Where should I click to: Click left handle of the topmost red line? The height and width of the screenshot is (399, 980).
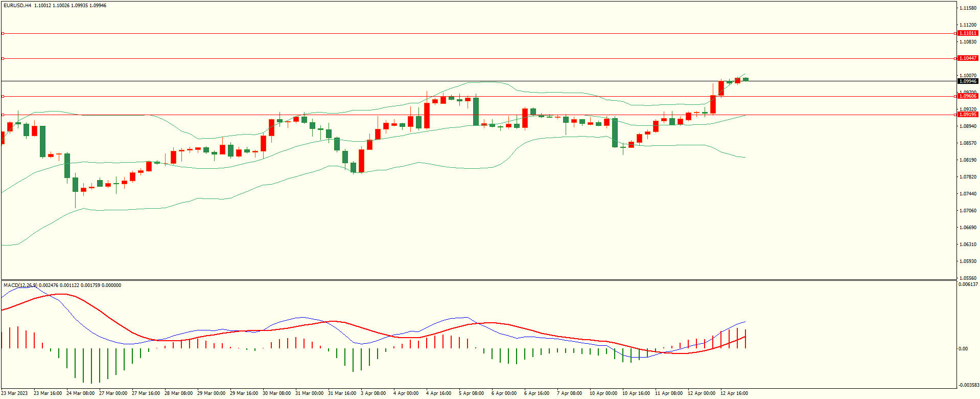(3, 33)
